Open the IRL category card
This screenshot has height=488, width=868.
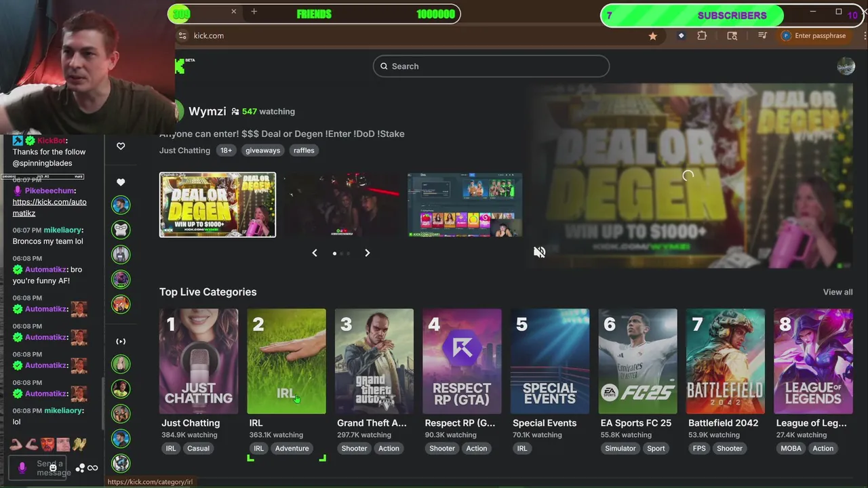click(x=286, y=361)
